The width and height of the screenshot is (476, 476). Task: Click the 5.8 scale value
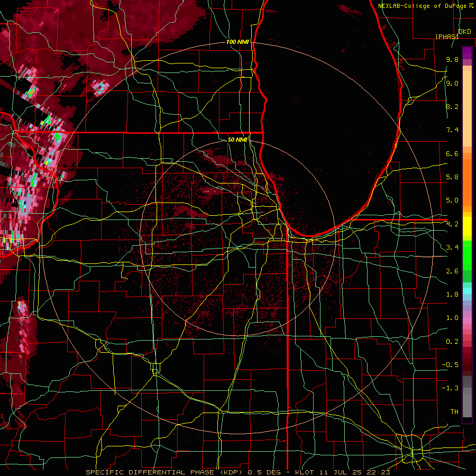pyautogui.click(x=452, y=177)
